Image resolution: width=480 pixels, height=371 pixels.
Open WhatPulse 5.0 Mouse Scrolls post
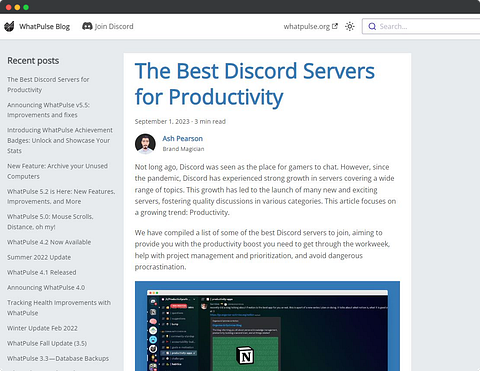coord(50,222)
